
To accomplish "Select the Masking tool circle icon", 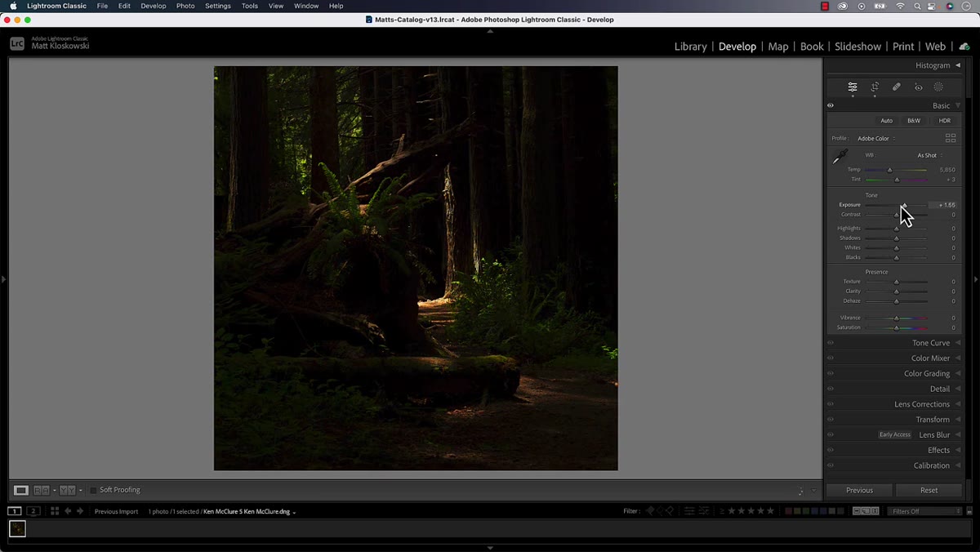I will (x=938, y=87).
